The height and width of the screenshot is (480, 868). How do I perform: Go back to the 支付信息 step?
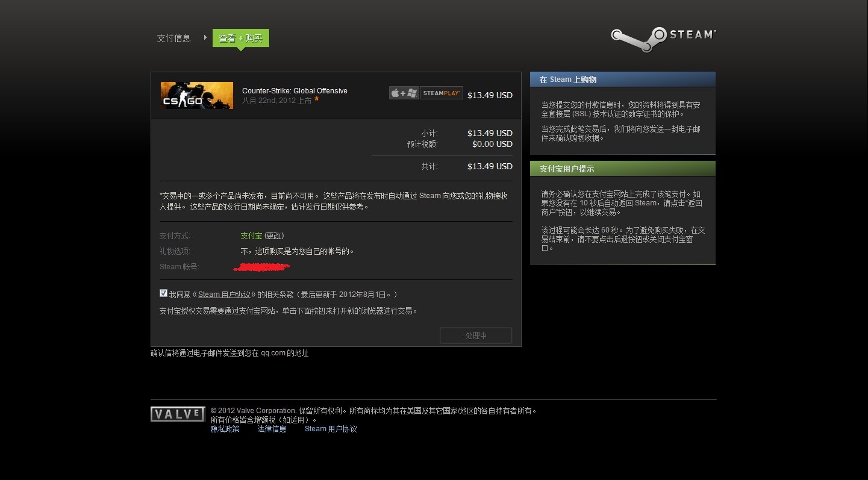(173, 38)
